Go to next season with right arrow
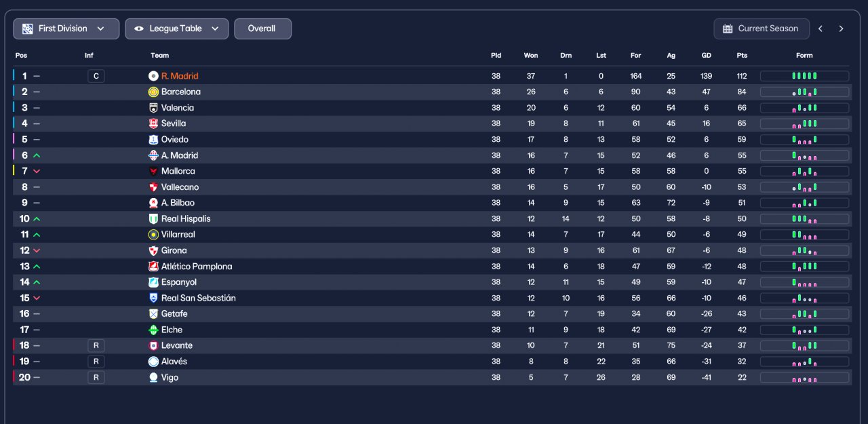 [x=841, y=28]
